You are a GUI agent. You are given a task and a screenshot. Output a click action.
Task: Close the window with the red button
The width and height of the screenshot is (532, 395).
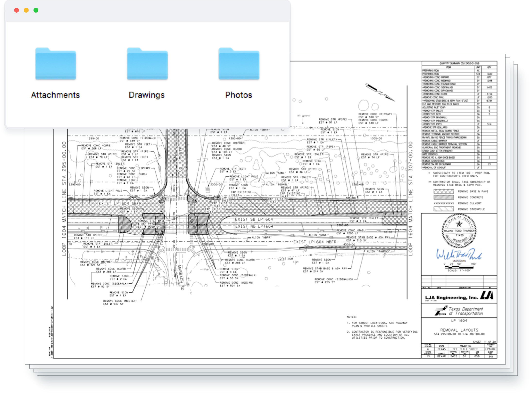[17, 10]
